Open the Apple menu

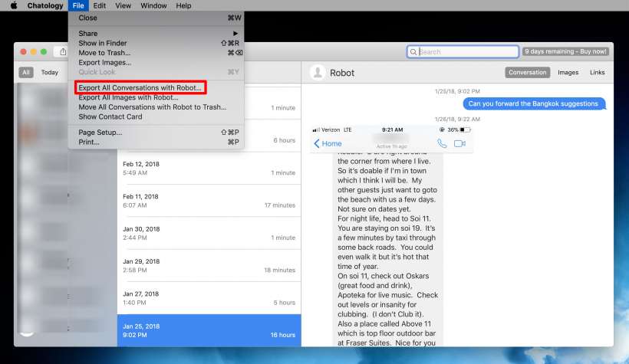[14, 5]
